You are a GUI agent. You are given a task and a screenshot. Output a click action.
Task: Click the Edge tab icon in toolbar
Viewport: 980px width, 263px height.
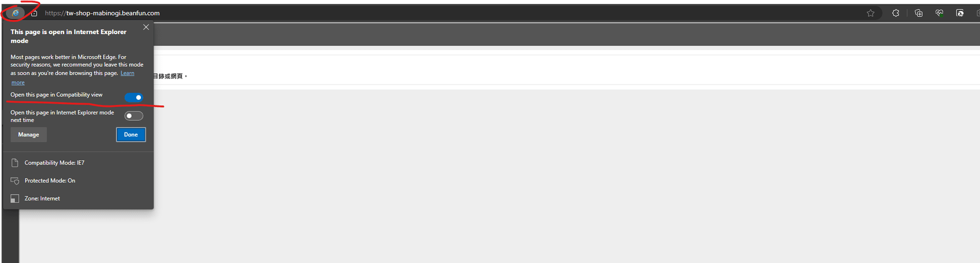point(960,13)
